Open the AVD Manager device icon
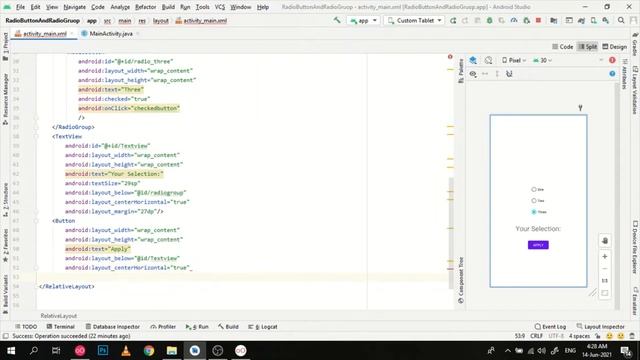 [593, 20]
